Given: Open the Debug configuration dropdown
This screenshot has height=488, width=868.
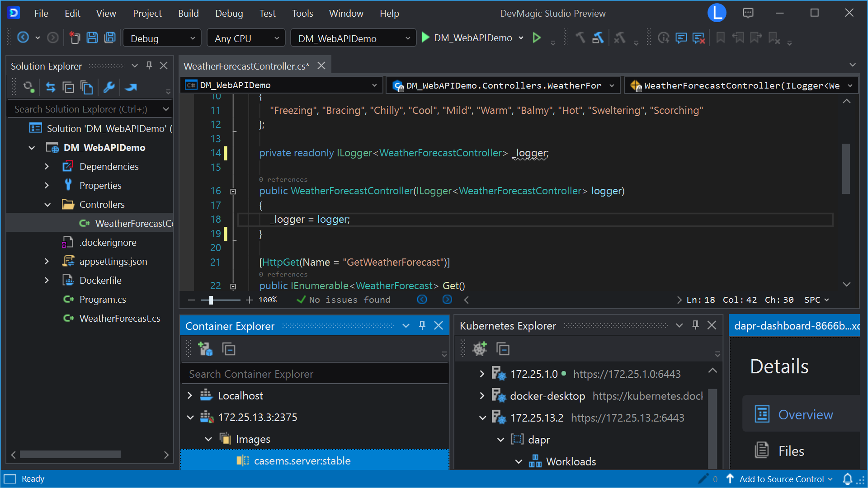Looking at the screenshot, I should 162,38.
